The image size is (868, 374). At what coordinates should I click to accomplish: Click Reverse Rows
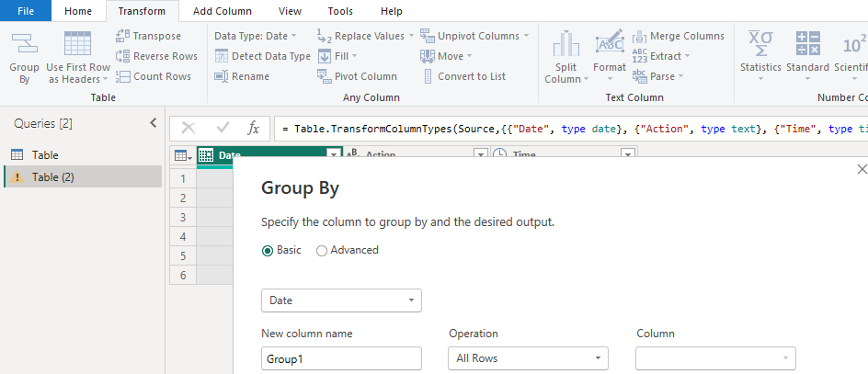point(156,56)
